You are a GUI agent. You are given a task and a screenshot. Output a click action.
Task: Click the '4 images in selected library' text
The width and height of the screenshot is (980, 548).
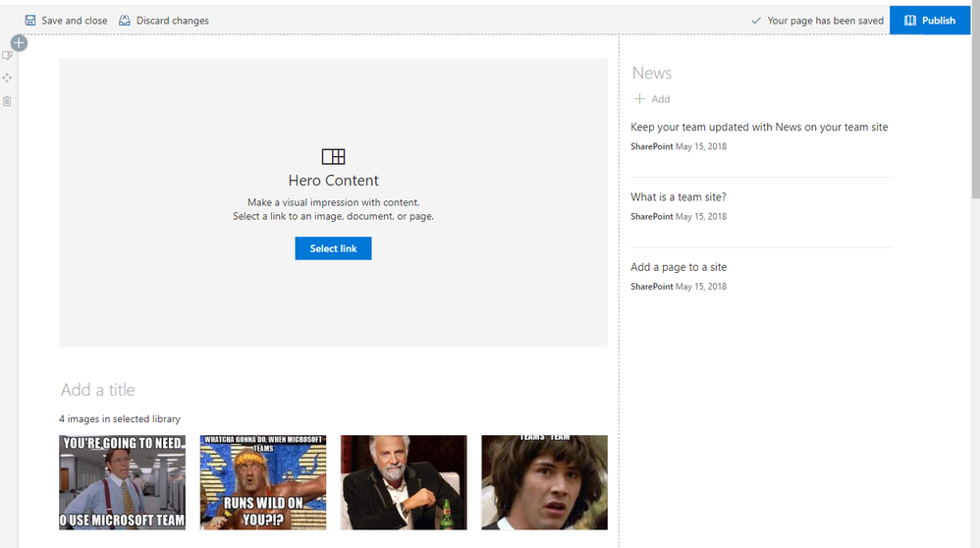pos(120,418)
